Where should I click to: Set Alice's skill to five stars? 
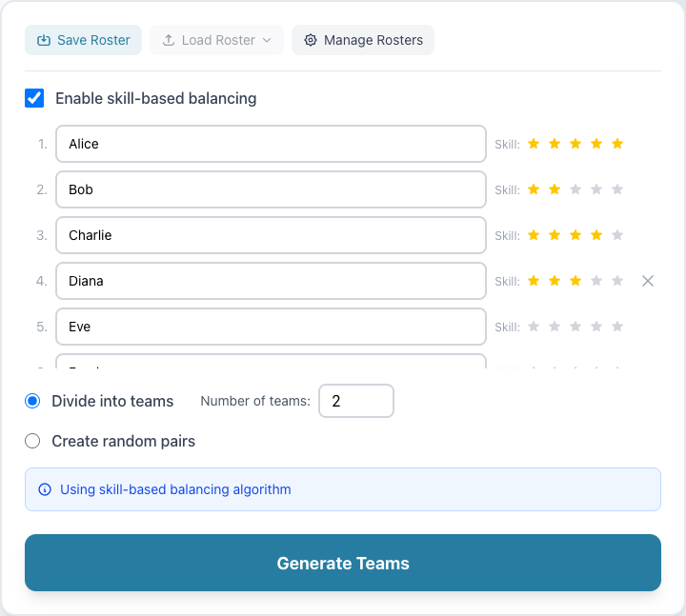coord(617,144)
